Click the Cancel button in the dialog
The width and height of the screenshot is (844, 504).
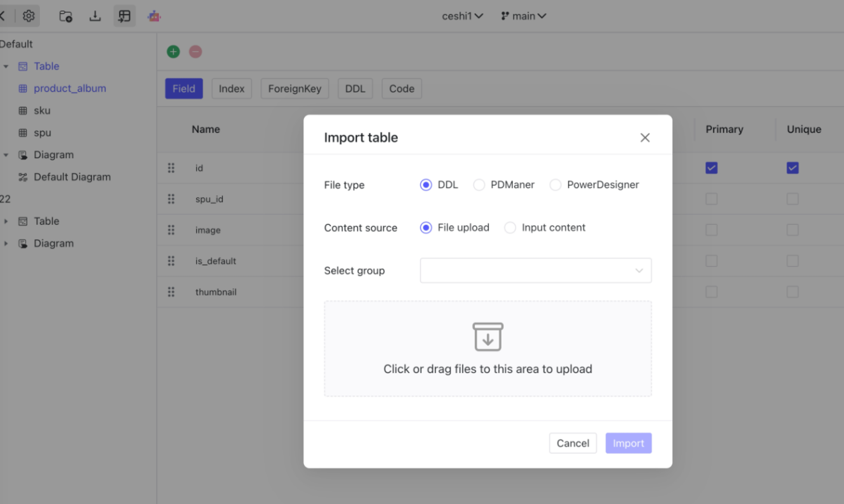tap(572, 443)
